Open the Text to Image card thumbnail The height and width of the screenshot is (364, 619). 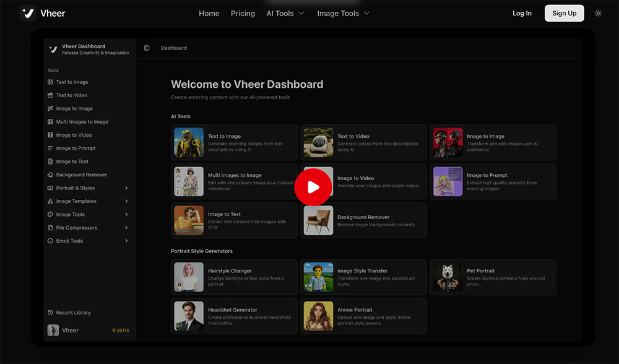click(189, 142)
